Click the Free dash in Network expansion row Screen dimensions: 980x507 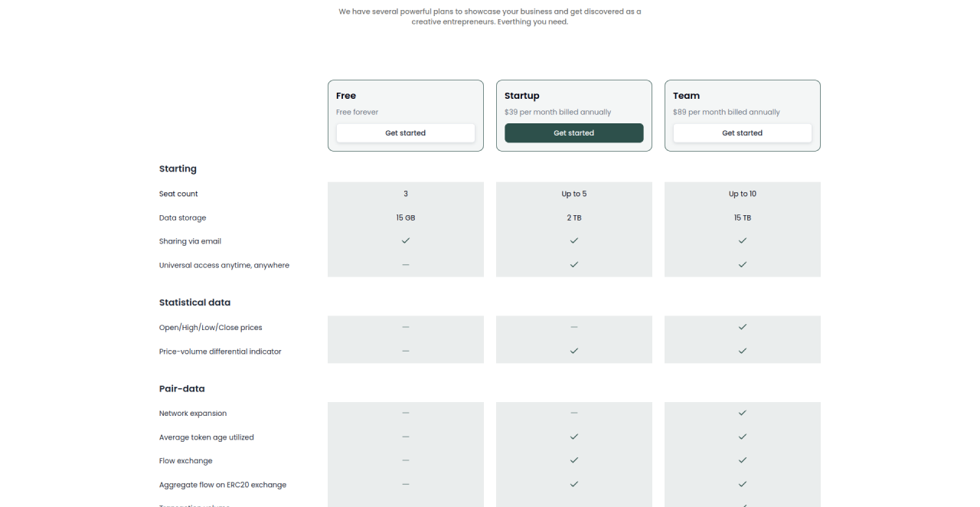coord(406,413)
